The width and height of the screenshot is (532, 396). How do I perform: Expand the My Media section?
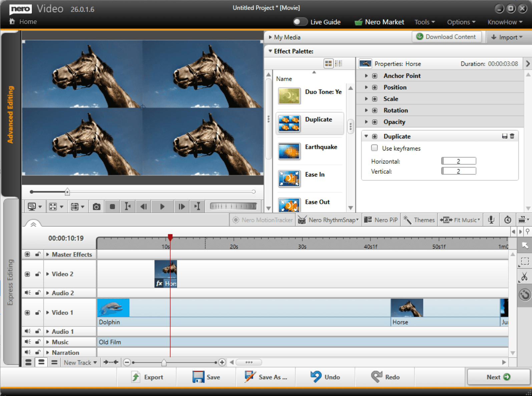tap(270, 37)
